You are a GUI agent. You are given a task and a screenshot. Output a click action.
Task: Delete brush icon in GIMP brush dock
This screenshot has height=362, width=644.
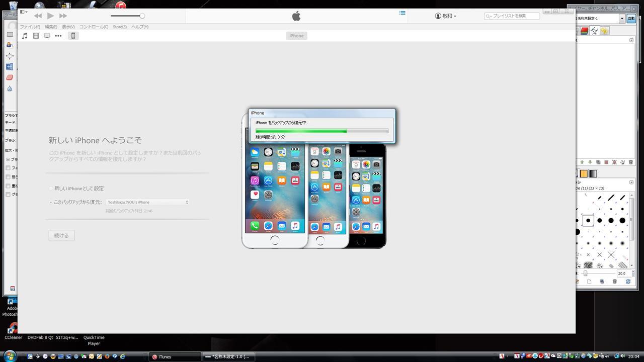pyautogui.click(x=614, y=282)
